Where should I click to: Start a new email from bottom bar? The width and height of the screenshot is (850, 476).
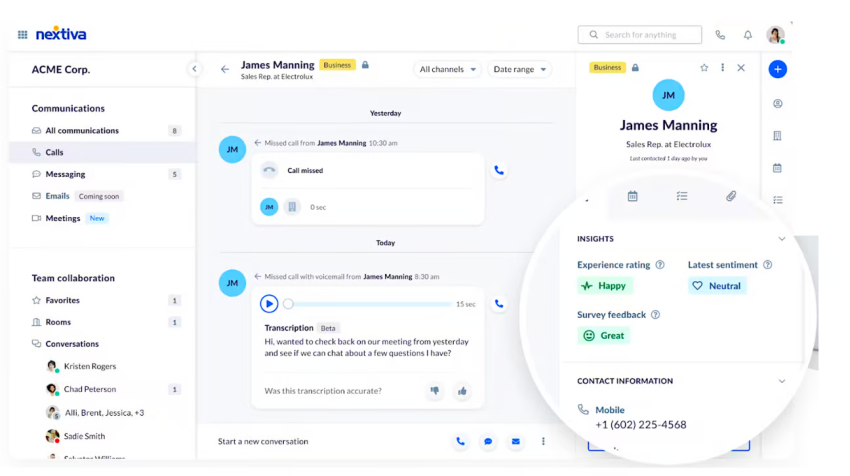[516, 441]
